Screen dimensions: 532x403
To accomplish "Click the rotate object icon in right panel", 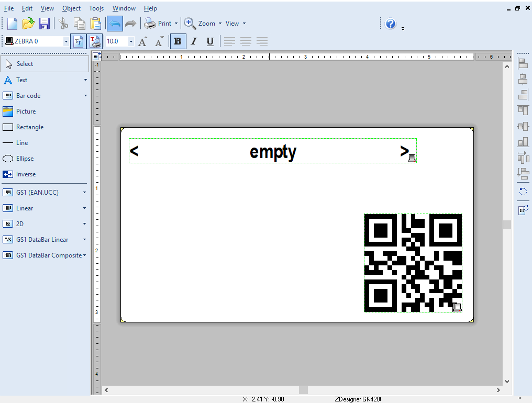I will (x=523, y=192).
